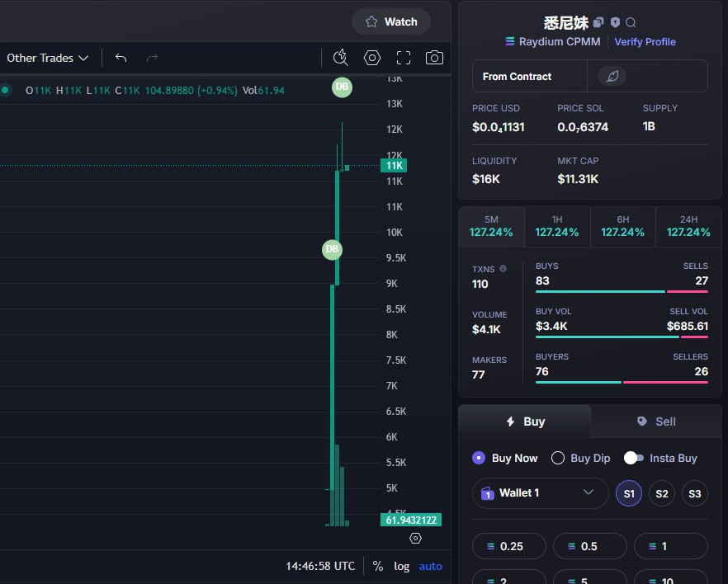The width and height of the screenshot is (728, 584).
Task: Select the S1 preset
Action: point(629,493)
